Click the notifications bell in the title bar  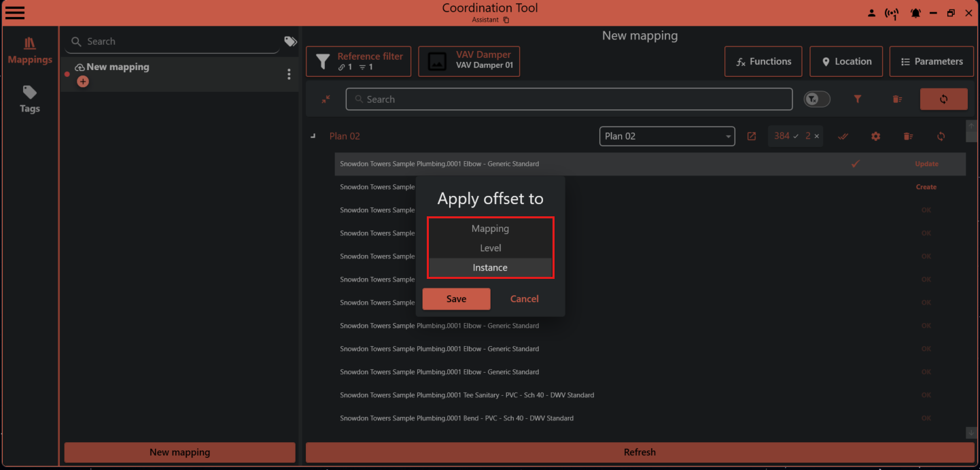click(x=915, y=12)
